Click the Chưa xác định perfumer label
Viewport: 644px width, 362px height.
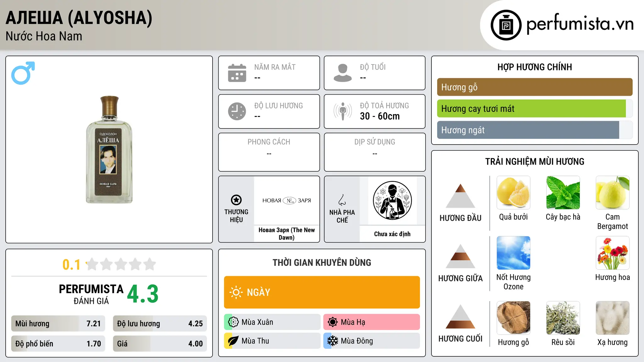[x=392, y=234]
